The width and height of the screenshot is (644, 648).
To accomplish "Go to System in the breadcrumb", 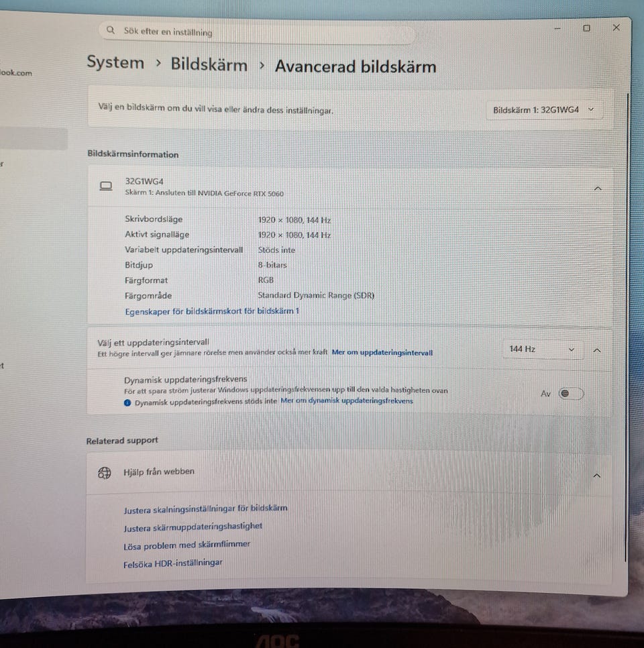I will pyautogui.click(x=115, y=63).
